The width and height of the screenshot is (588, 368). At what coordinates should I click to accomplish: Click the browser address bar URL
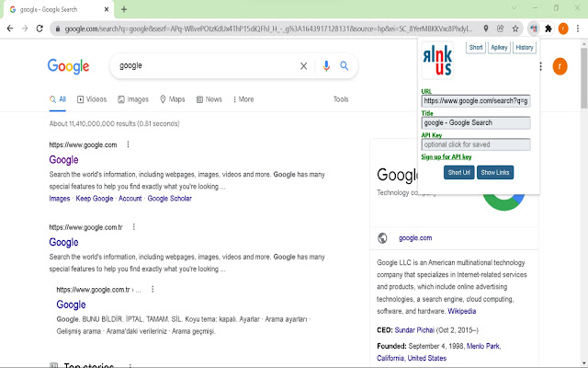pyautogui.click(x=268, y=29)
